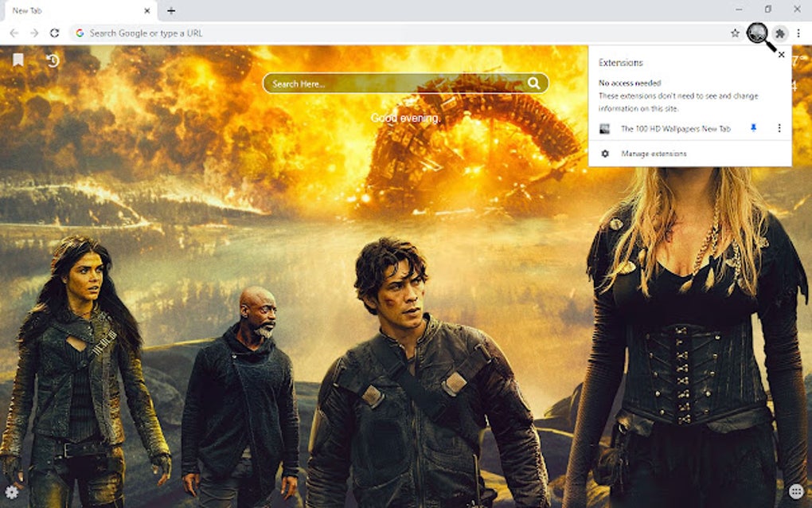
Task: Open the apps grid icon on the new tab page
Action: (796, 491)
